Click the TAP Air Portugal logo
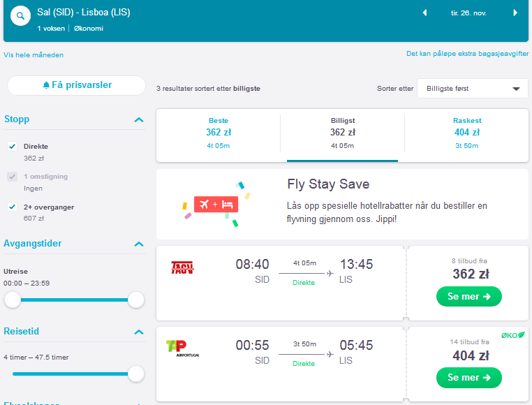532x405 pixels. [x=182, y=348]
